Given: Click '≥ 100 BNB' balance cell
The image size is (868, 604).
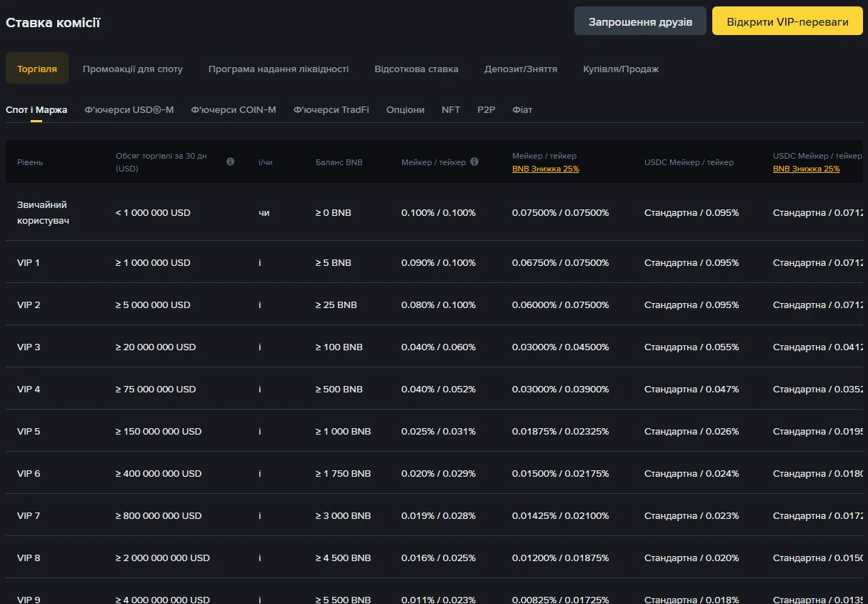Looking at the screenshot, I should [339, 347].
